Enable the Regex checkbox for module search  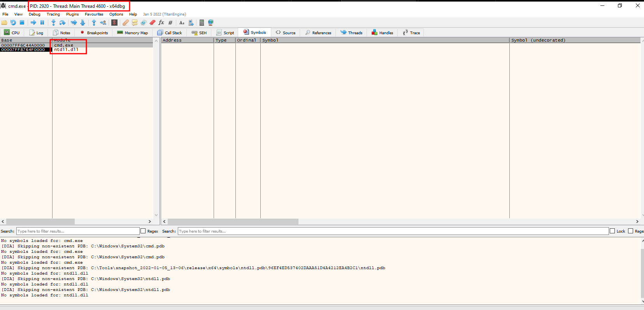point(143,231)
